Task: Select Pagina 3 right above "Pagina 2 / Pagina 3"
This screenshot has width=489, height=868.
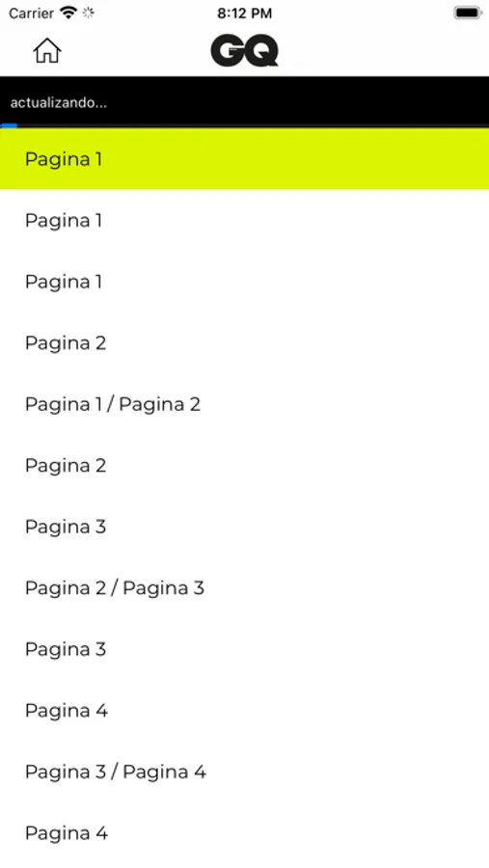Action: click(x=244, y=527)
